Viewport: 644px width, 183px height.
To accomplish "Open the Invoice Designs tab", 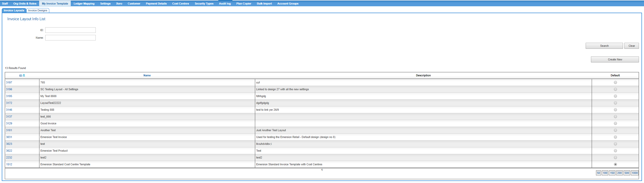I will coord(38,10).
